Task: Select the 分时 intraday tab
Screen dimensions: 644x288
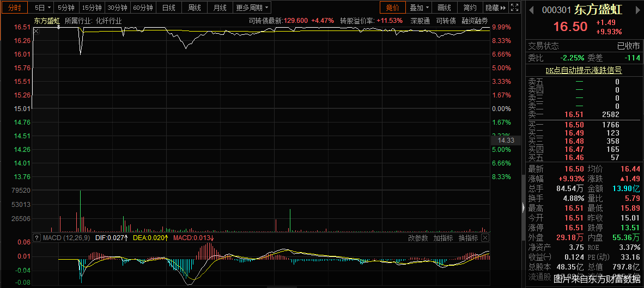Action: coord(14,8)
